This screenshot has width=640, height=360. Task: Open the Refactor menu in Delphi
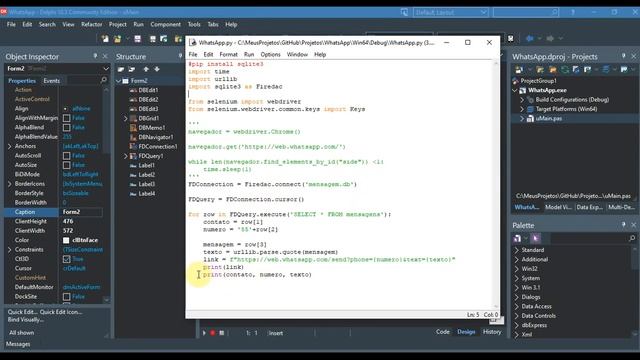(x=91, y=24)
